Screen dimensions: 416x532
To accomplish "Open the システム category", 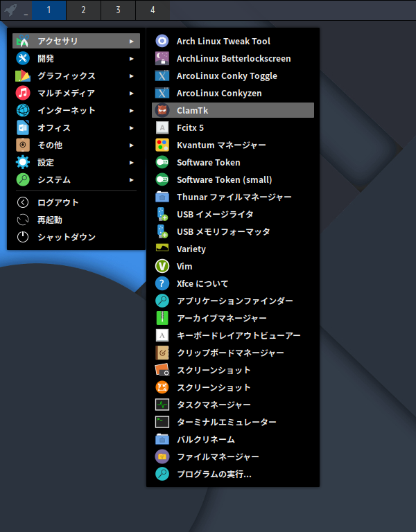I will (76, 179).
